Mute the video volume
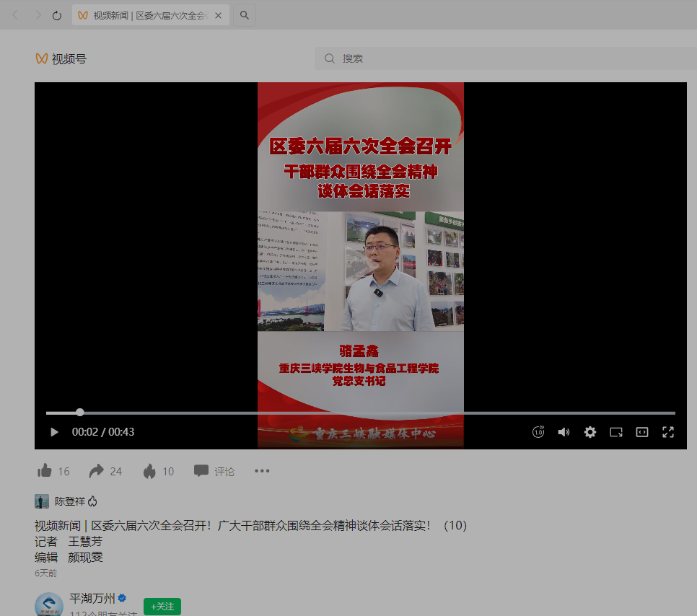Image resolution: width=697 pixels, height=616 pixels. (564, 432)
